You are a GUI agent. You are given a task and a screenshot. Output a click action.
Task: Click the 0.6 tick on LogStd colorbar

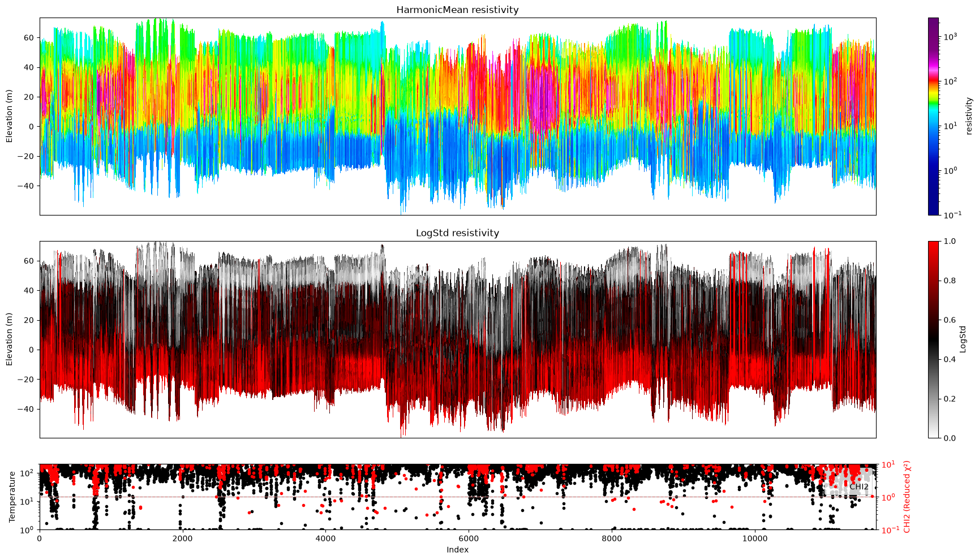(948, 320)
